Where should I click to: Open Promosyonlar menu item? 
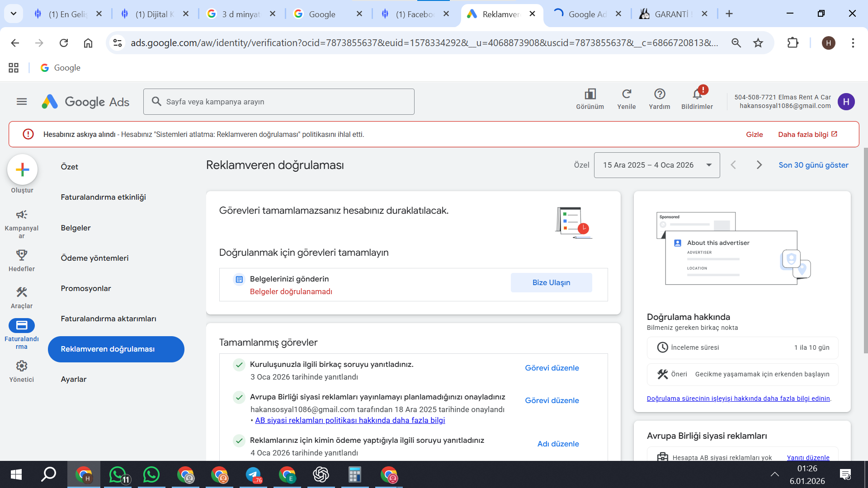pyautogui.click(x=86, y=289)
